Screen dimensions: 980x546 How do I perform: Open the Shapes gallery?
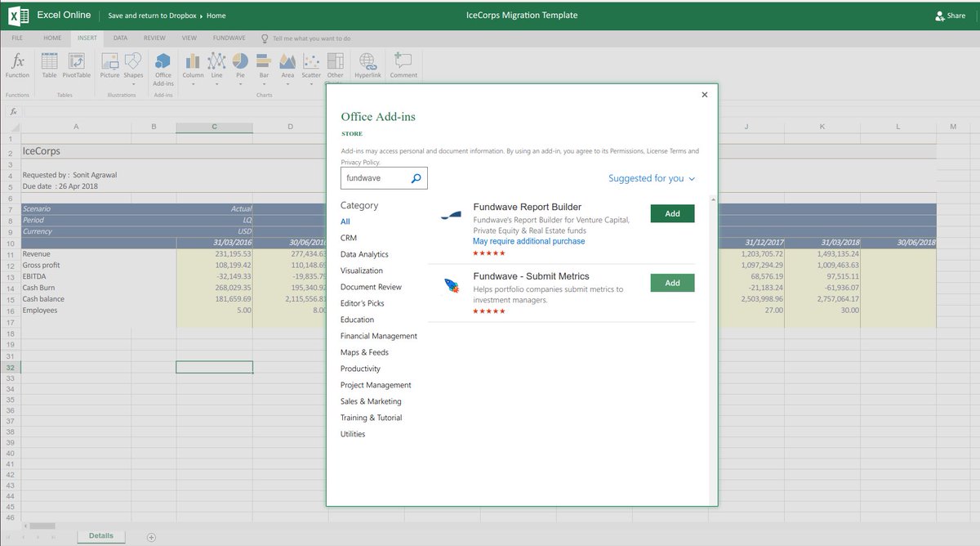133,69
